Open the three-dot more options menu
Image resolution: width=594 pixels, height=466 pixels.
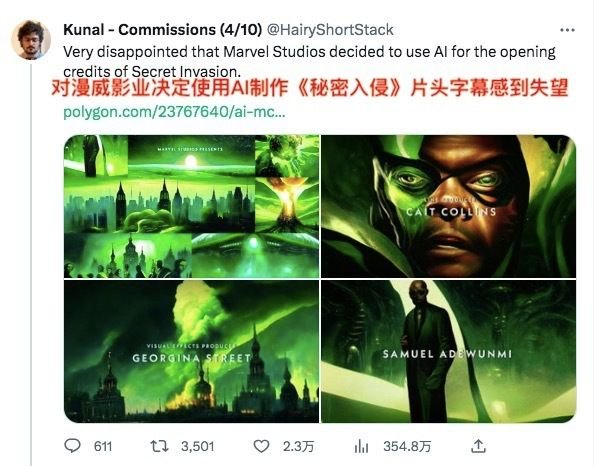pos(567,30)
